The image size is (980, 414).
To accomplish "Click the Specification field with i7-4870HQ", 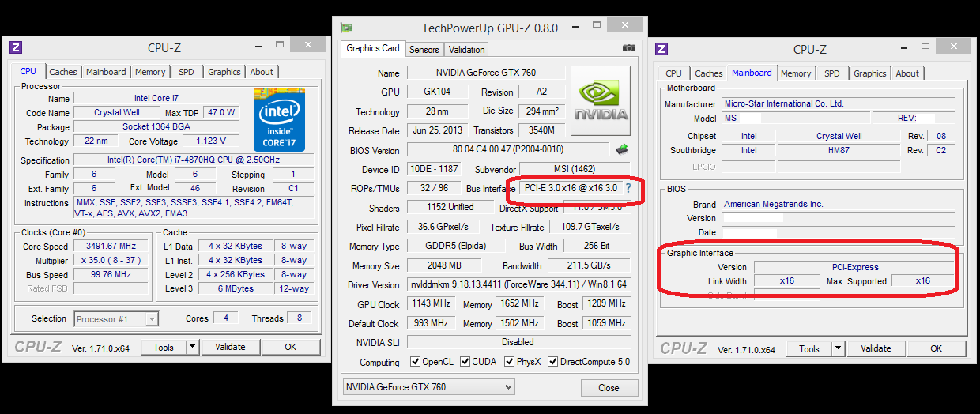I will coord(195,160).
